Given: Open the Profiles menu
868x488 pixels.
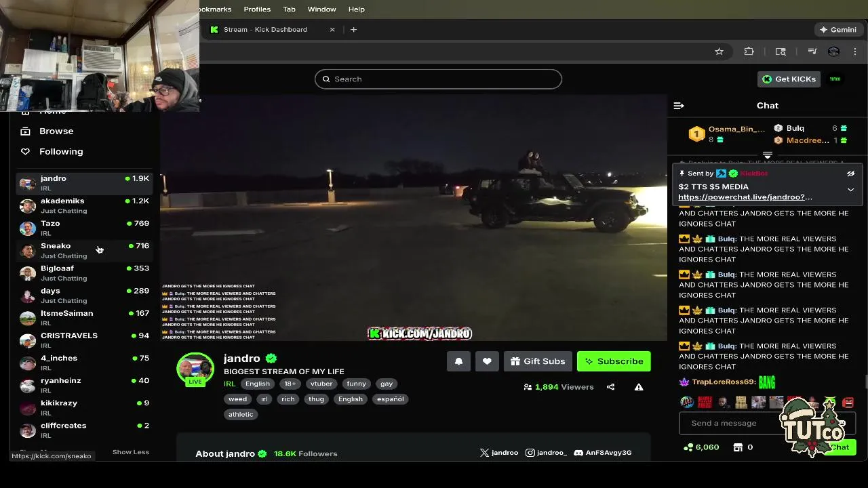Looking at the screenshot, I should (x=257, y=9).
